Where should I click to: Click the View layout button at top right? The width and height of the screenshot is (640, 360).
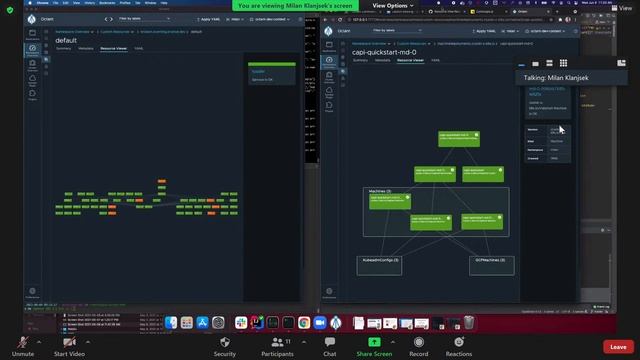pyautogui.click(x=622, y=8)
